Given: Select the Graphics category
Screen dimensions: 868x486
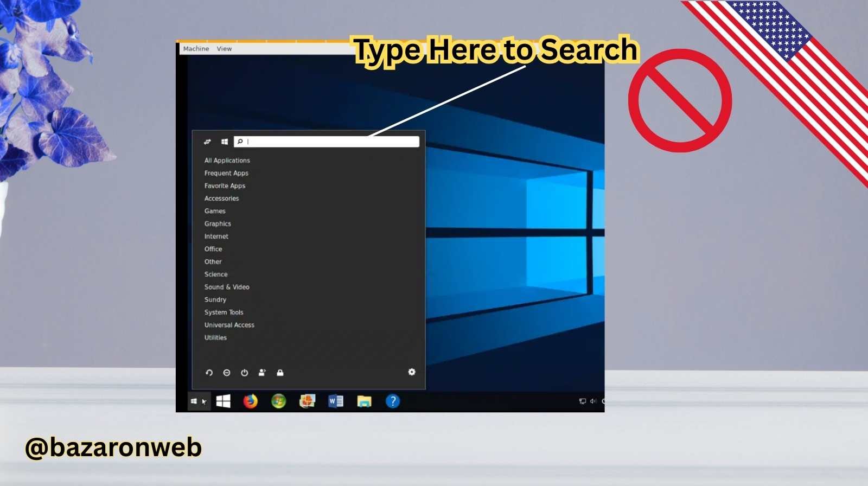Looking at the screenshot, I should (x=218, y=223).
